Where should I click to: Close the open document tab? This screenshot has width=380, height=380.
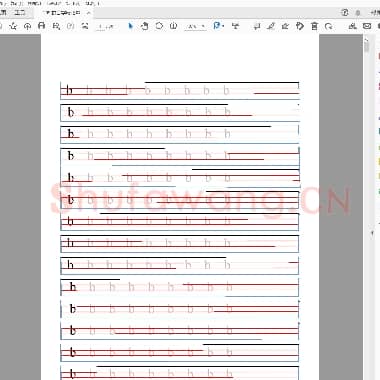[x=88, y=13]
